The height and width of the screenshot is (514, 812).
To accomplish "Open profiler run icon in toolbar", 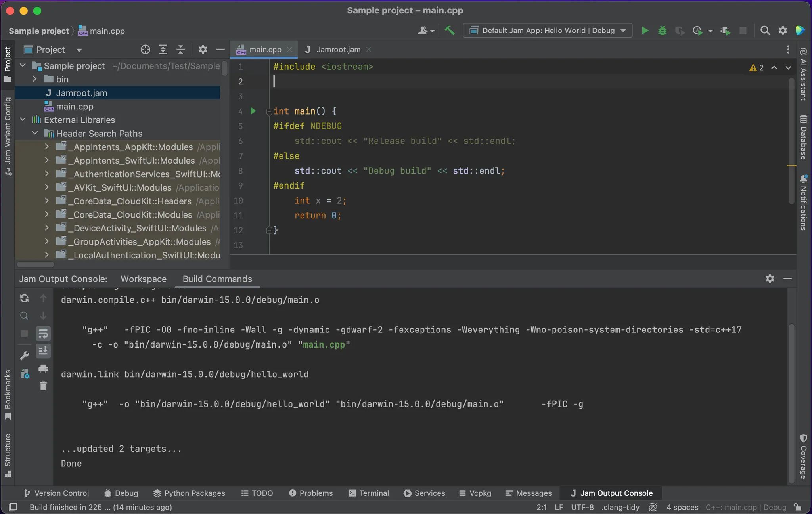I will tap(698, 31).
